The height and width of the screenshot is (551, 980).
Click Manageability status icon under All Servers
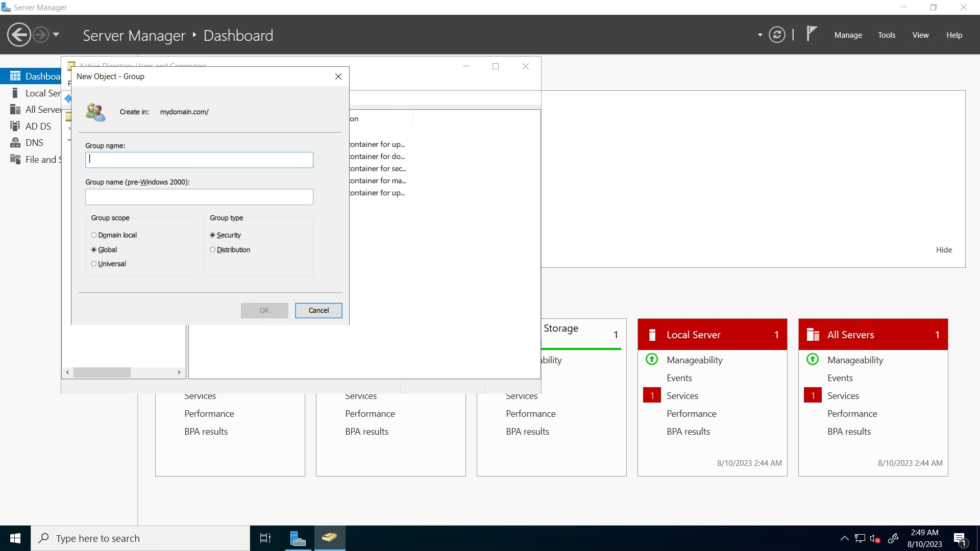(813, 360)
